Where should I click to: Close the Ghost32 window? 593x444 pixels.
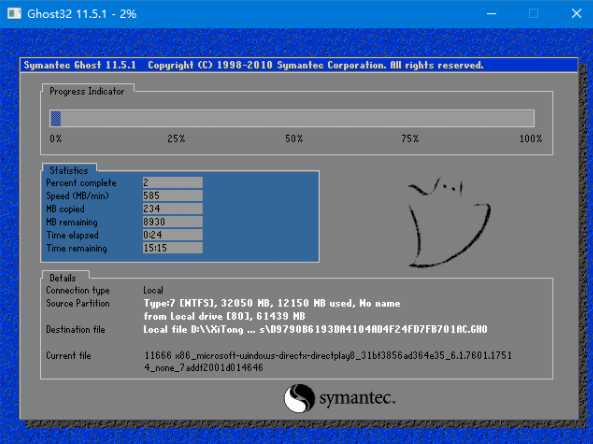576,14
